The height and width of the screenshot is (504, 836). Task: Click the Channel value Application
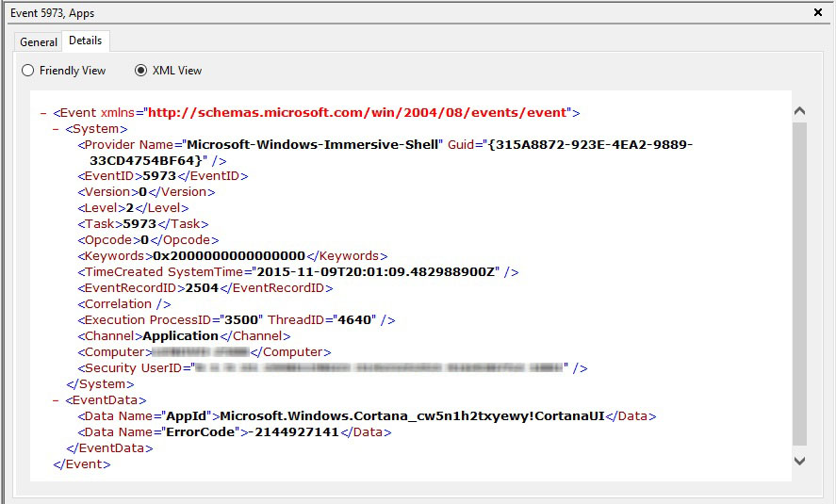tap(181, 336)
